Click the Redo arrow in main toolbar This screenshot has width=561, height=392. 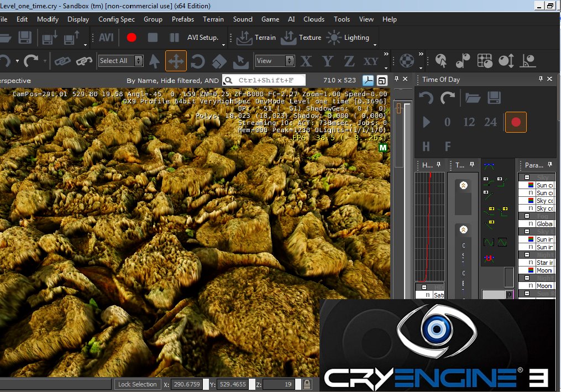click(x=31, y=61)
